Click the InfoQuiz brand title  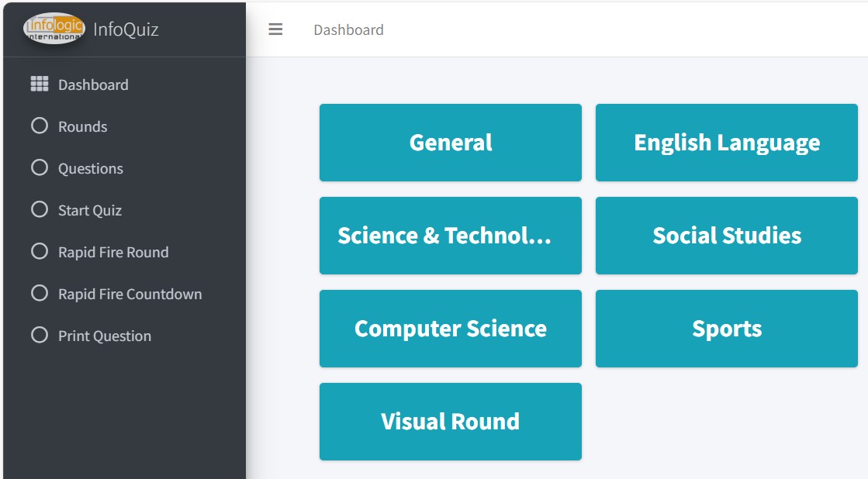126,29
